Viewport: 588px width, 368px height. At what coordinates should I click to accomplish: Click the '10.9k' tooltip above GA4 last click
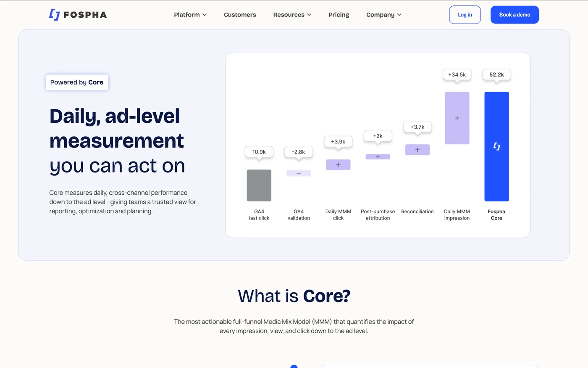point(259,152)
